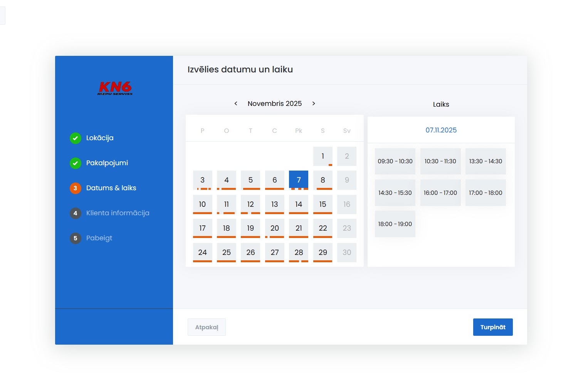This screenshot has width=588, height=382.
Task: Open the Lokācija step
Action: pos(100,138)
